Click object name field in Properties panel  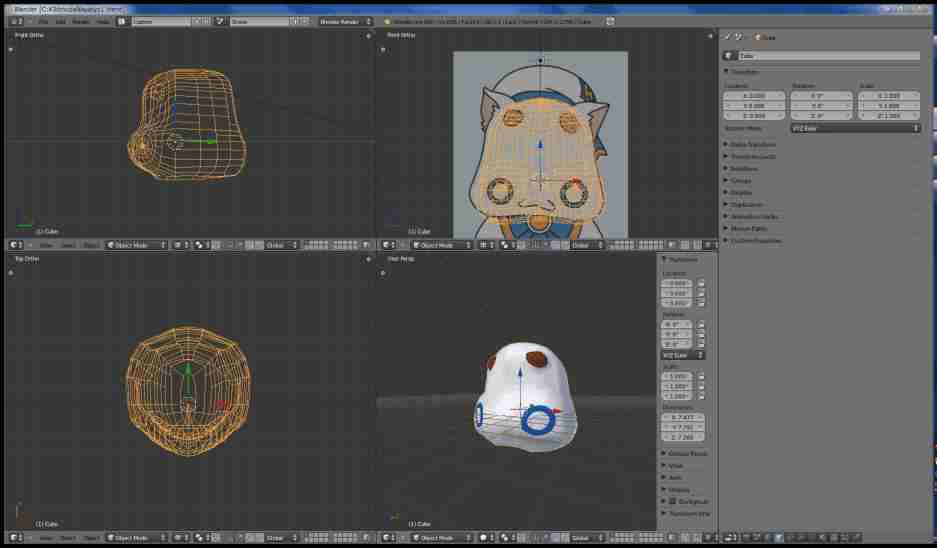[829, 56]
